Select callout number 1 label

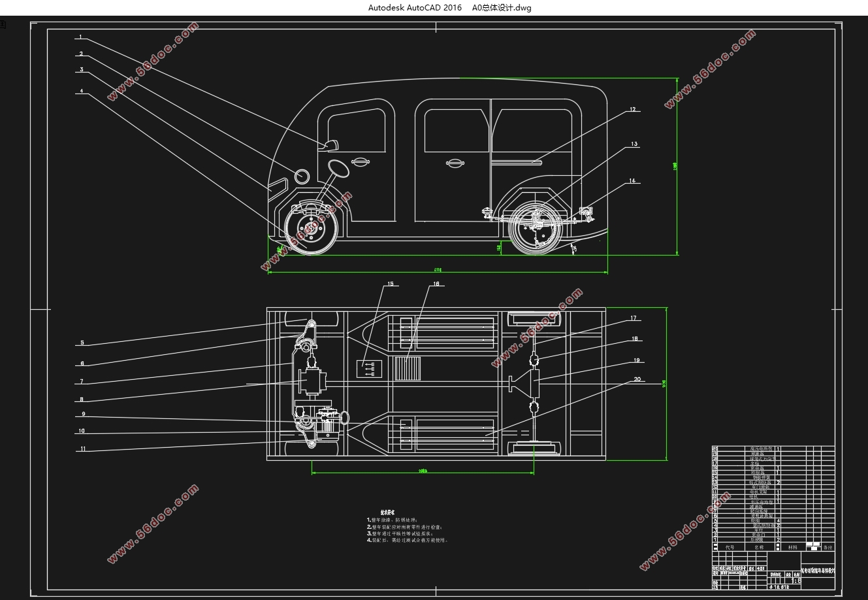pos(81,37)
